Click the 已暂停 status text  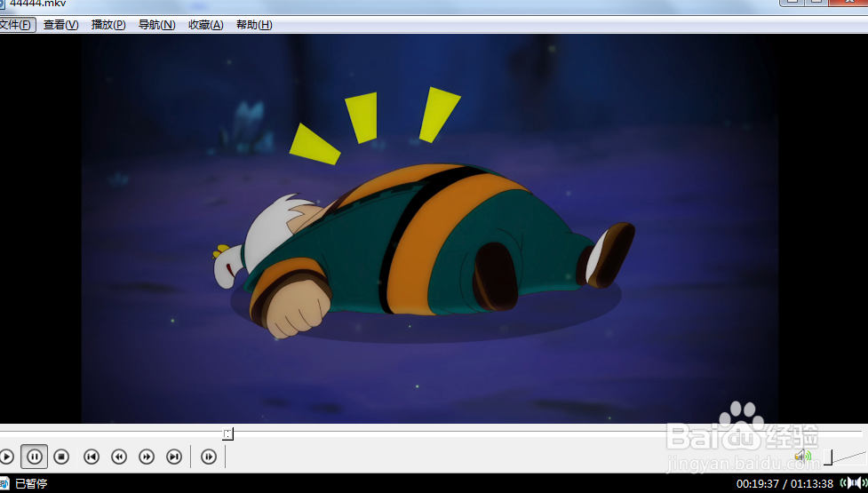point(32,483)
